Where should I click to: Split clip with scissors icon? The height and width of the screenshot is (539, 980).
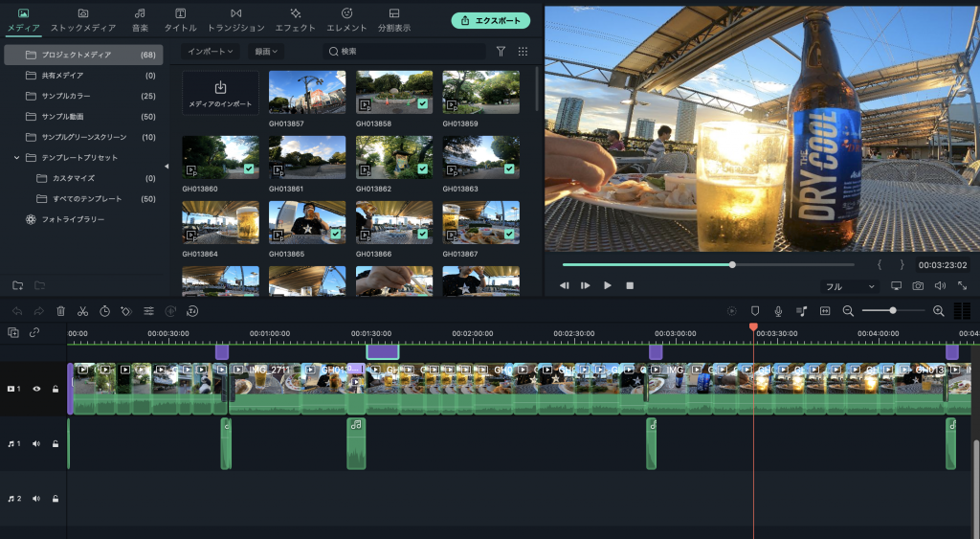(82, 311)
